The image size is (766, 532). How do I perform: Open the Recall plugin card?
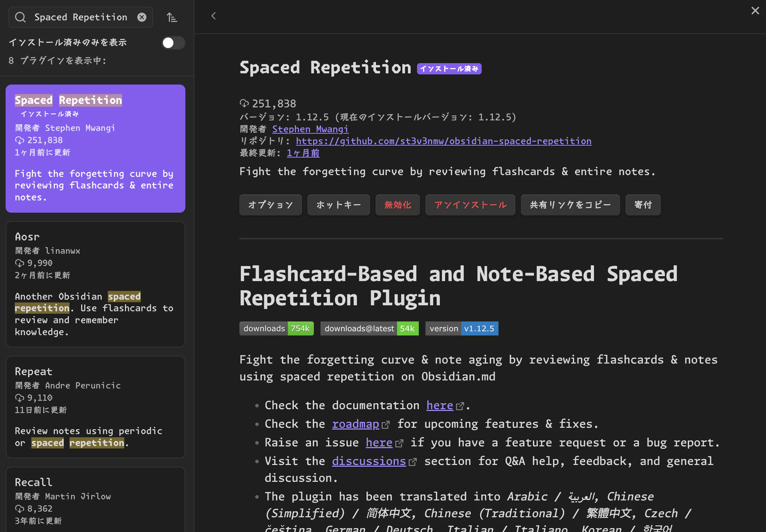click(95, 500)
